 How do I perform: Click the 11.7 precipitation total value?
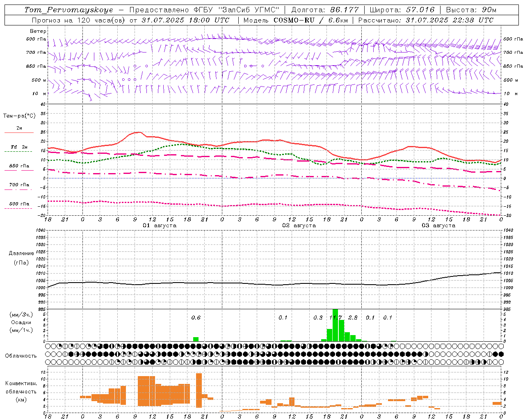pyautogui.click(x=336, y=317)
